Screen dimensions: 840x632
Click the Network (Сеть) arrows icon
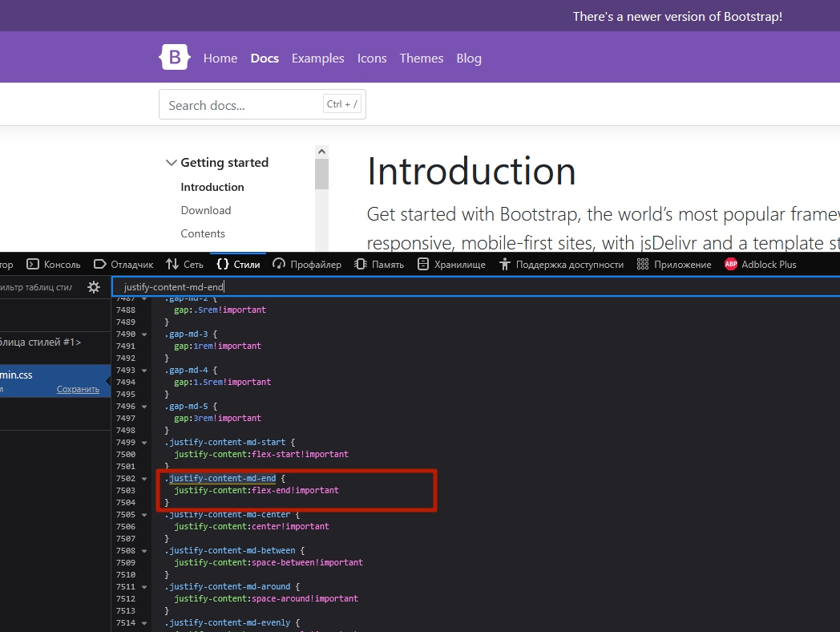click(172, 264)
